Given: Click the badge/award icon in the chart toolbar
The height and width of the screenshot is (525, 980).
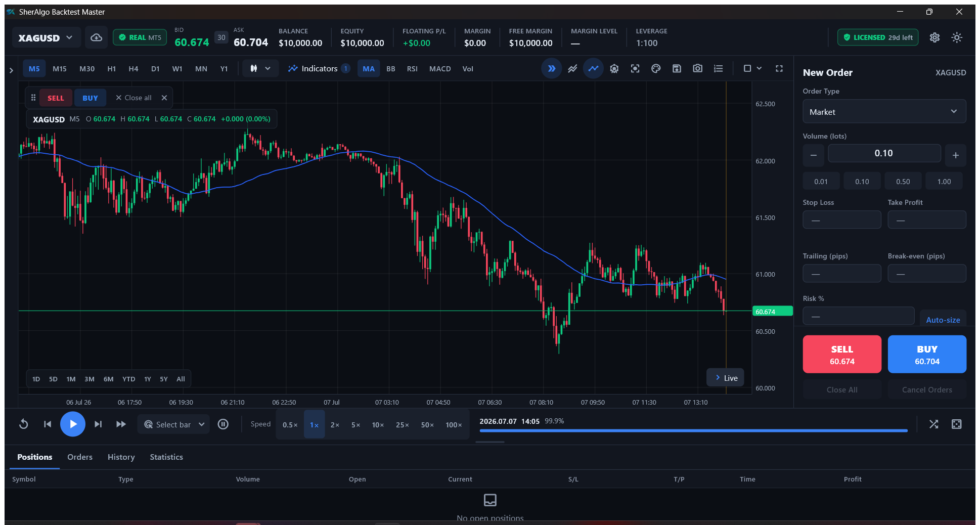Looking at the screenshot, I should [x=614, y=68].
